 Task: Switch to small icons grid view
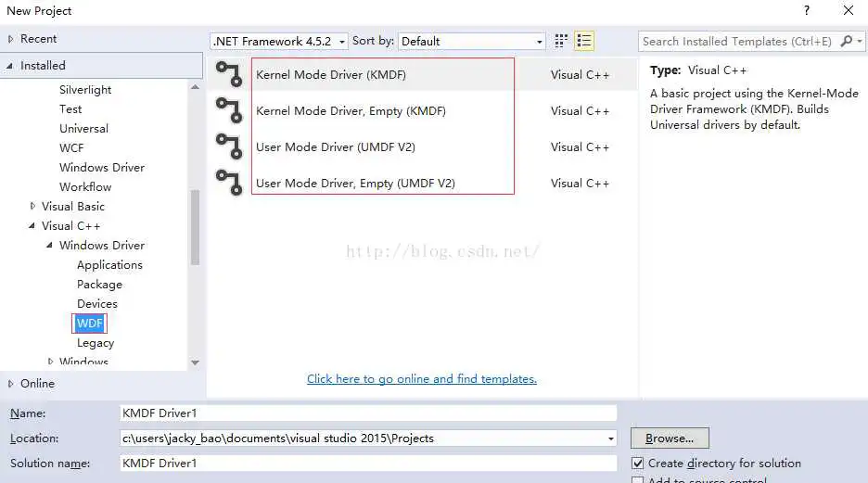561,41
